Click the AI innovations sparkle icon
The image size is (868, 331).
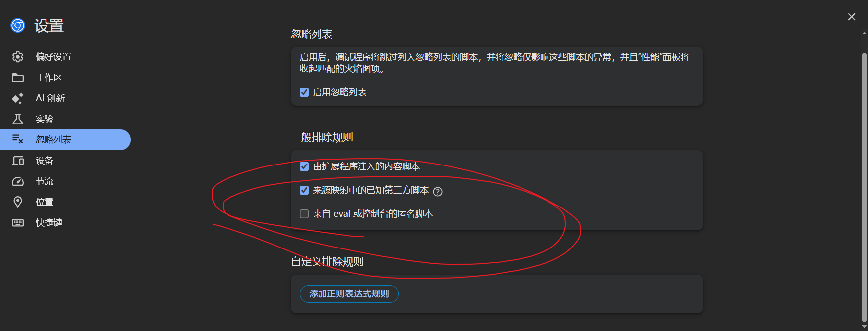pos(18,98)
